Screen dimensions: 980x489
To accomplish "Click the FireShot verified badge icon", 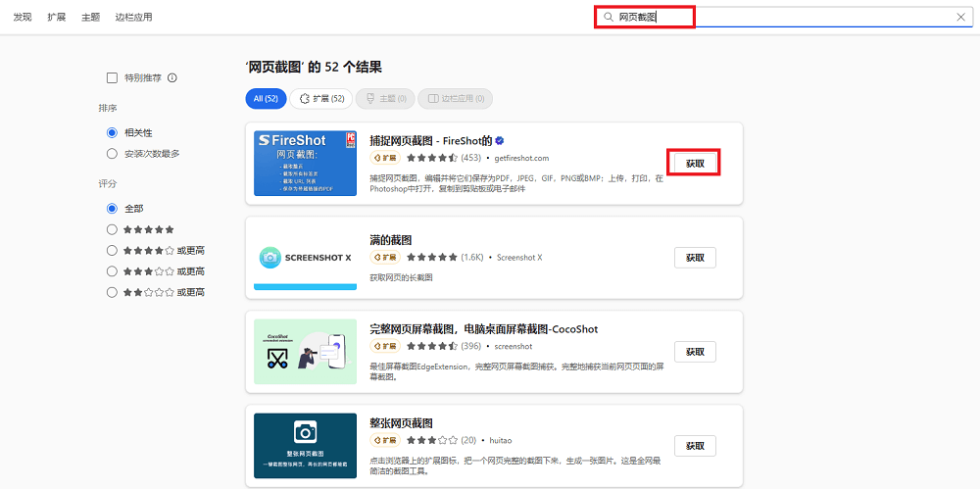I will click(x=500, y=141).
